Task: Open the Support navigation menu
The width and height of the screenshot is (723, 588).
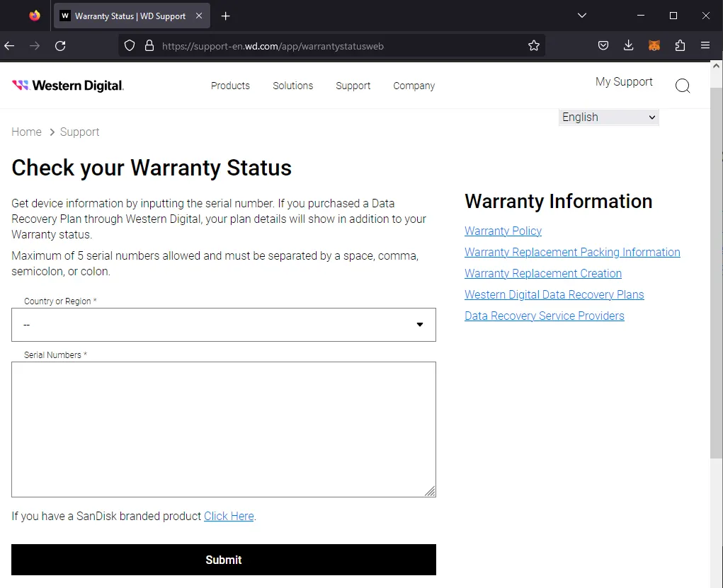Action: pos(353,86)
